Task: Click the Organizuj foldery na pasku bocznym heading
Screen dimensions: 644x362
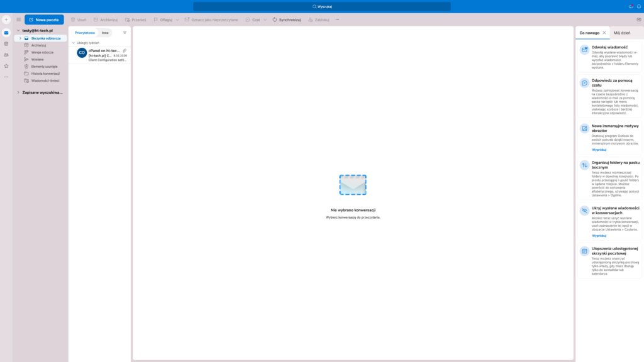Action: coord(615,165)
